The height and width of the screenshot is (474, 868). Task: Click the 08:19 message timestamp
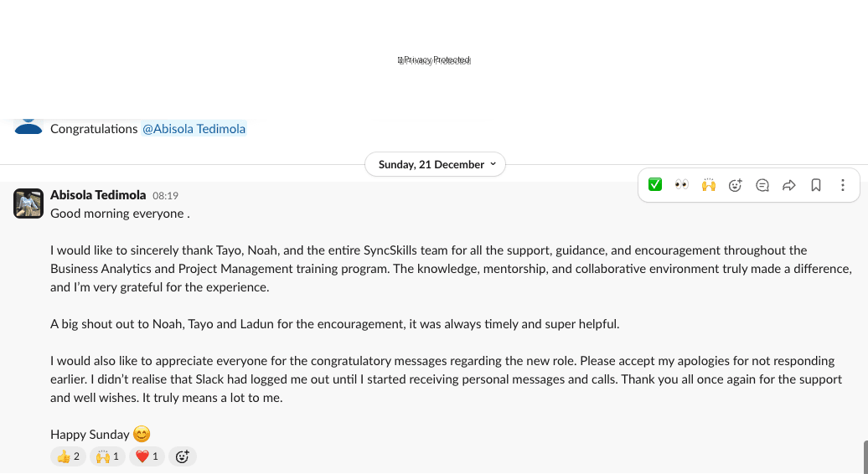(x=165, y=196)
